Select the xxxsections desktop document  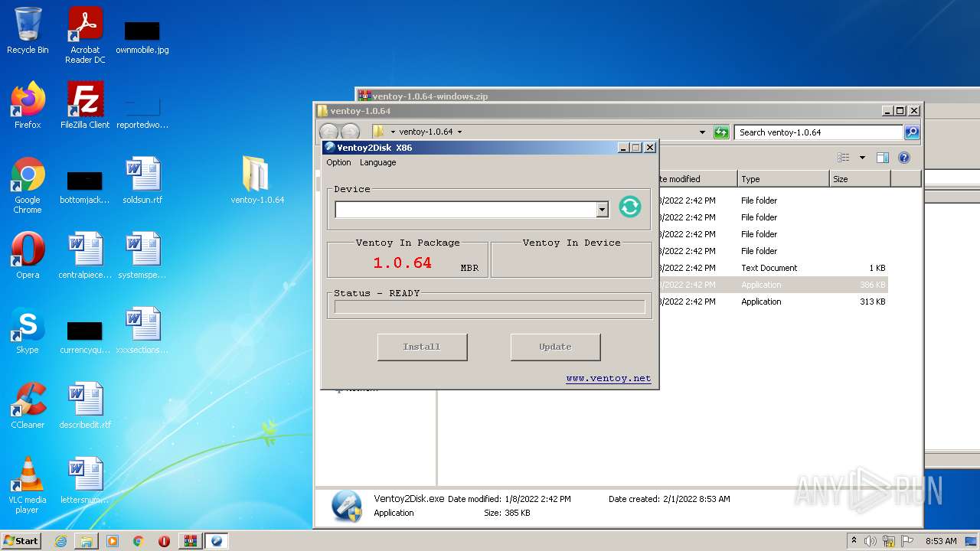tap(142, 331)
